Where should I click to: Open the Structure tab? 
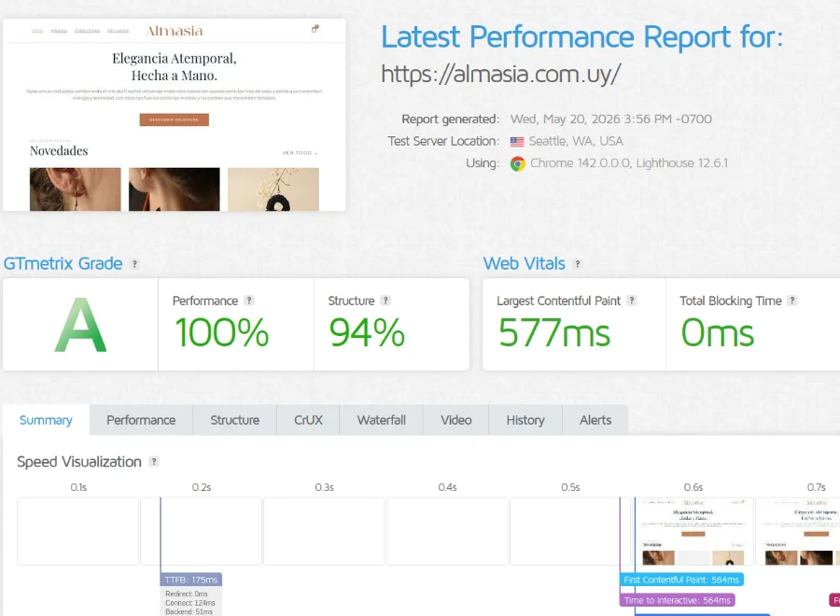pyautogui.click(x=234, y=420)
